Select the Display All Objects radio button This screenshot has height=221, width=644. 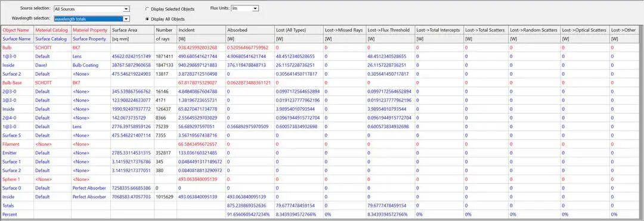[x=147, y=19]
